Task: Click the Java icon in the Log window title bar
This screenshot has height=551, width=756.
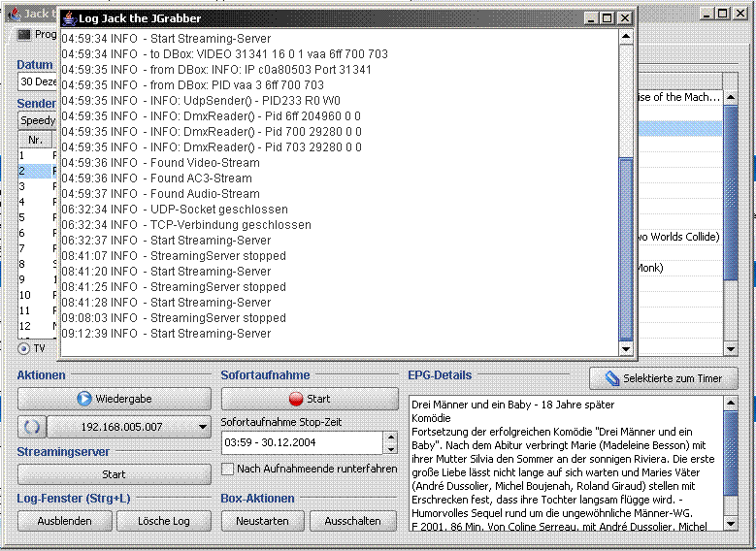Action: click(70, 18)
